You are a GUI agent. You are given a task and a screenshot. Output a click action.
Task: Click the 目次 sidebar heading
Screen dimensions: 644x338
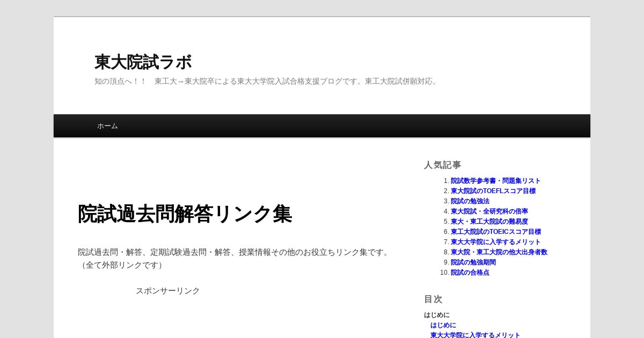433,299
